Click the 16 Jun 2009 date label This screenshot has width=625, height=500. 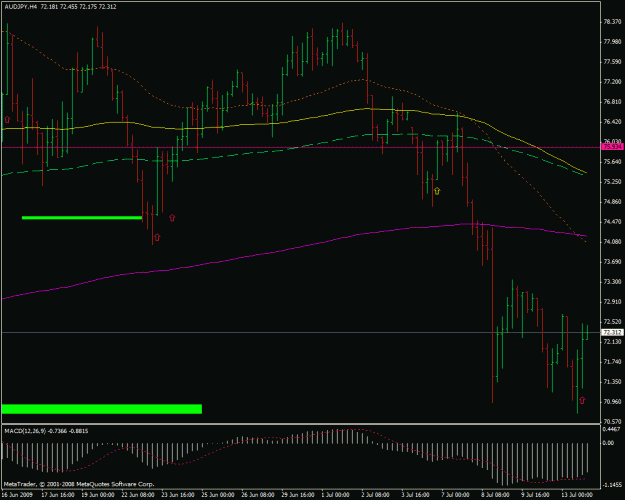click(16, 495)
